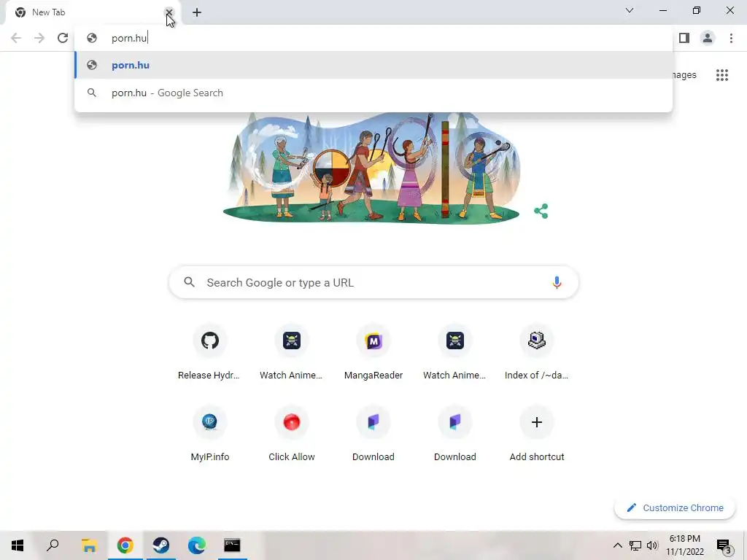Open the volume control in system tray
This screenshot has height=560, width=747.
(652, 545)
